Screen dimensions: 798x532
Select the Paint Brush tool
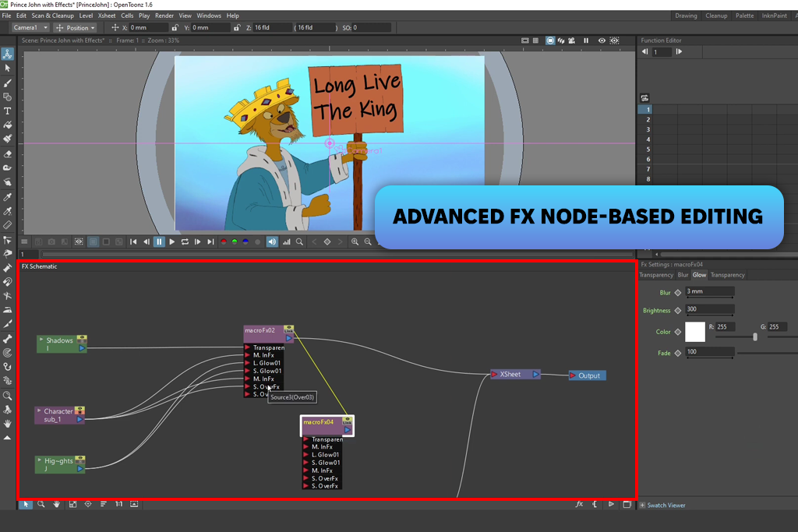[x=8, y=139]
